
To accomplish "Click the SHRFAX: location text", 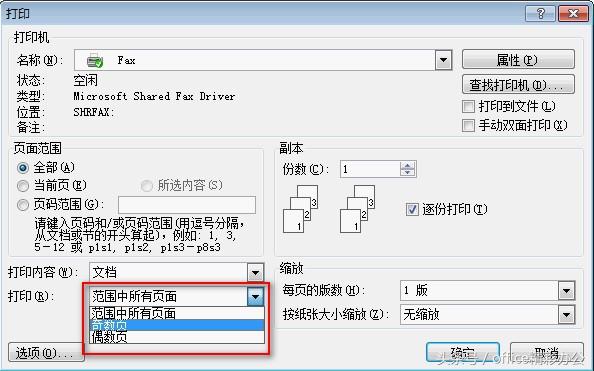I will (94, 112).
